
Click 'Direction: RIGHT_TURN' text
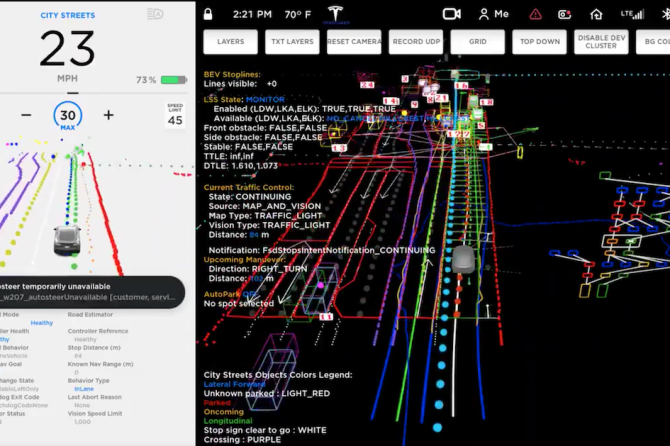(x=258, y=269)
